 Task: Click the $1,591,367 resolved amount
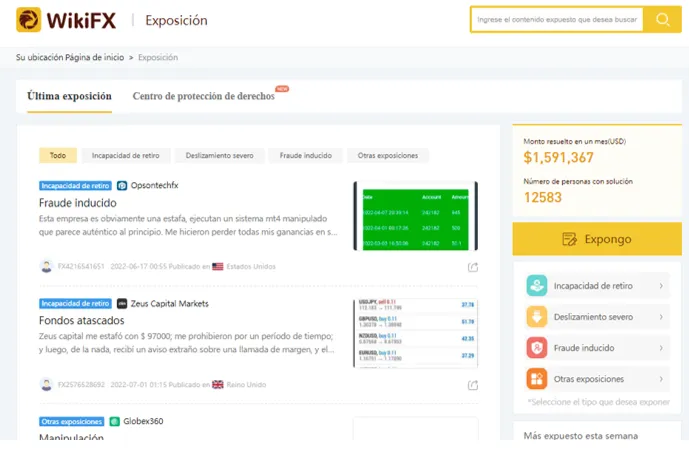558,157
